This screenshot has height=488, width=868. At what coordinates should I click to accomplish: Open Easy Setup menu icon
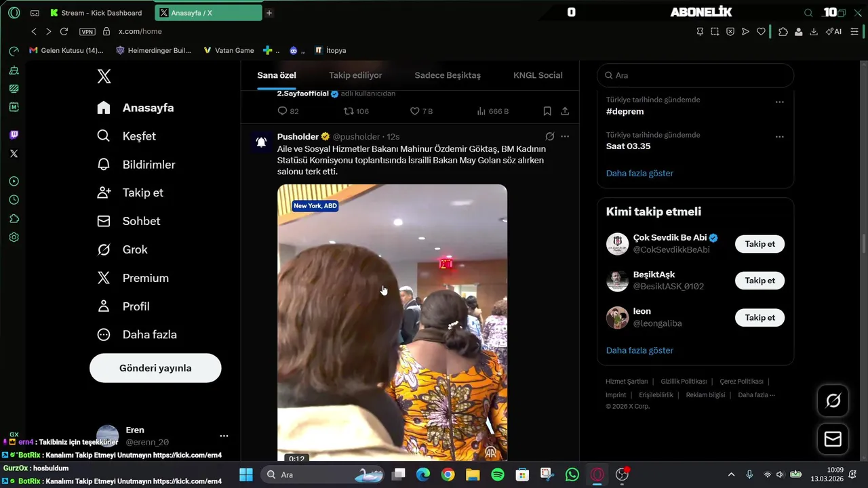(x=854, y=31)
